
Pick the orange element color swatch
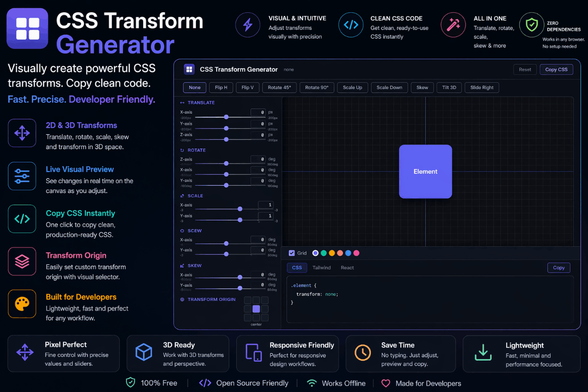pos(332,253)
